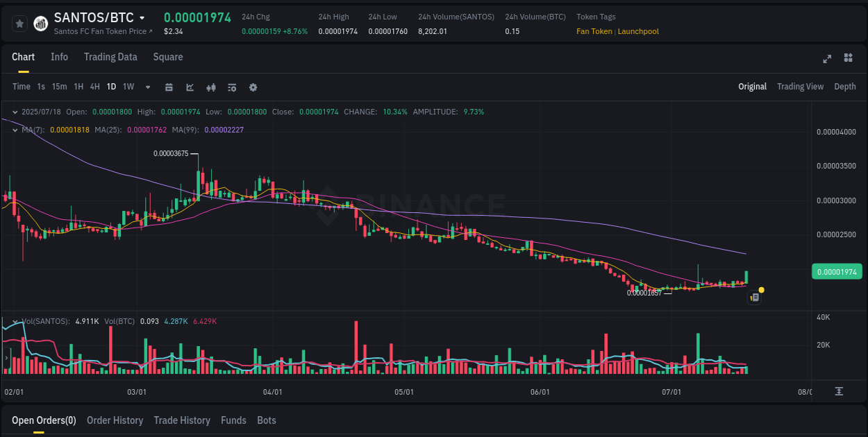Click the MA(25) value 0.00001762

[x=147, y=130]
